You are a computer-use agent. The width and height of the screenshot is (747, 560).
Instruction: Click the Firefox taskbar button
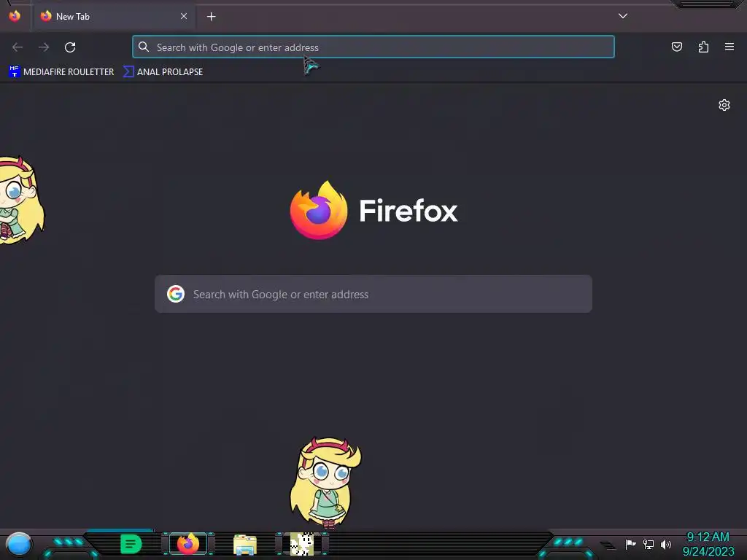click(188, 544)
